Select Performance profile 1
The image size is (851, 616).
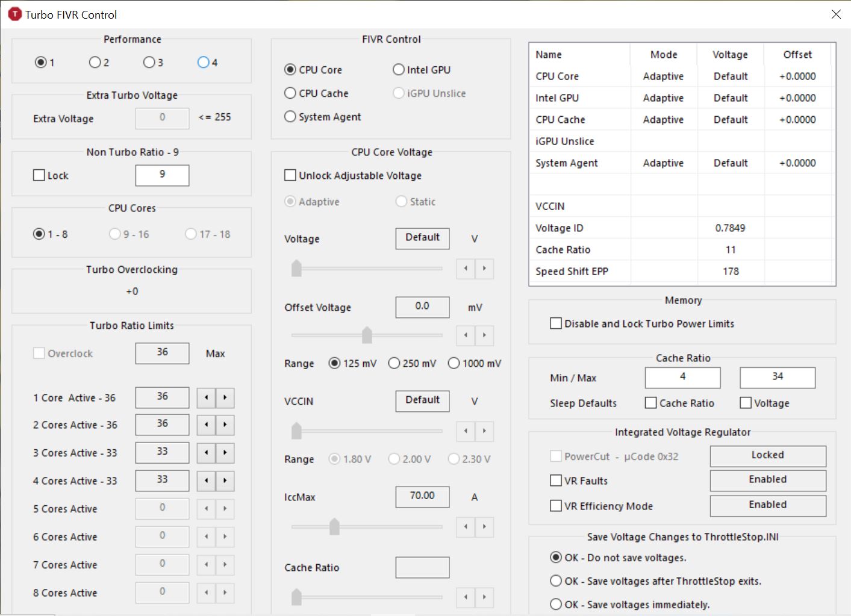pos(40,62)
